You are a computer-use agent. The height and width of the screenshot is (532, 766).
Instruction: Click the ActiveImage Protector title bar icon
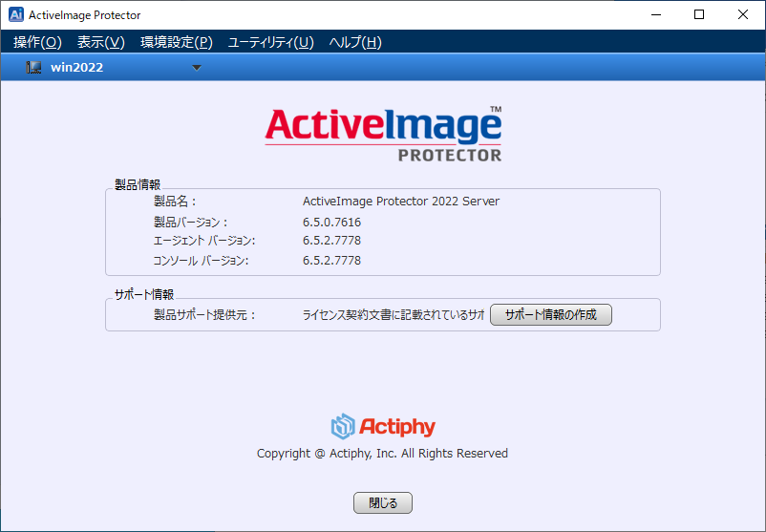tap(16, 14)
